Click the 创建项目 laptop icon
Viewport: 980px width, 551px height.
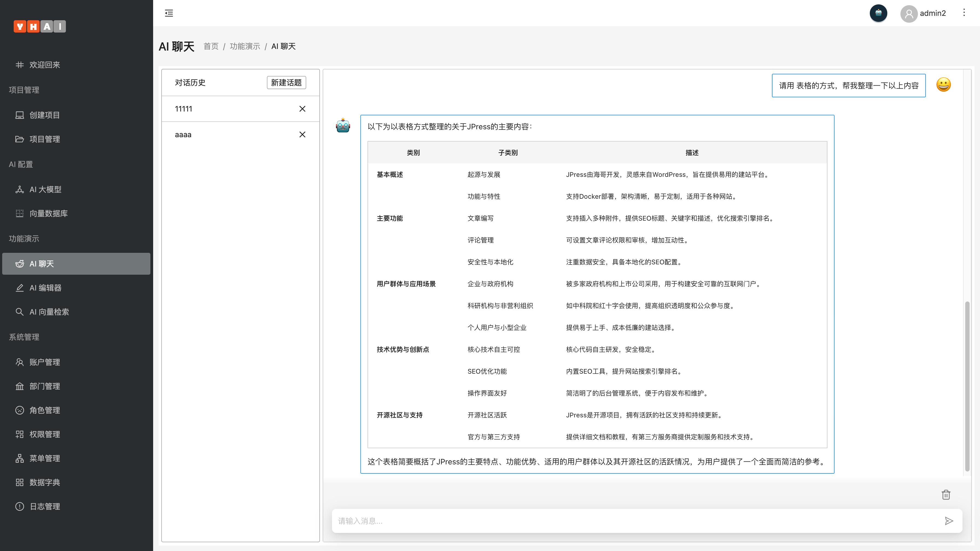[x=19, y=115]
